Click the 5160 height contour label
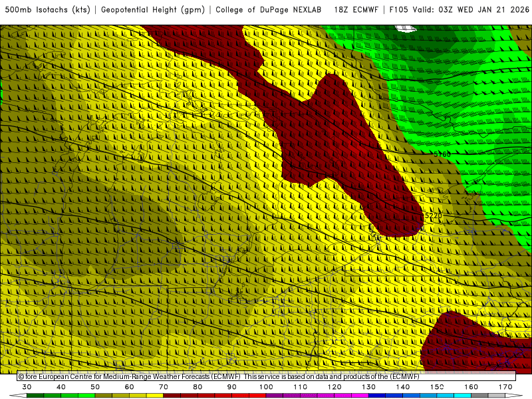Viewport: 532px width, 399px height. click(442, 154)
